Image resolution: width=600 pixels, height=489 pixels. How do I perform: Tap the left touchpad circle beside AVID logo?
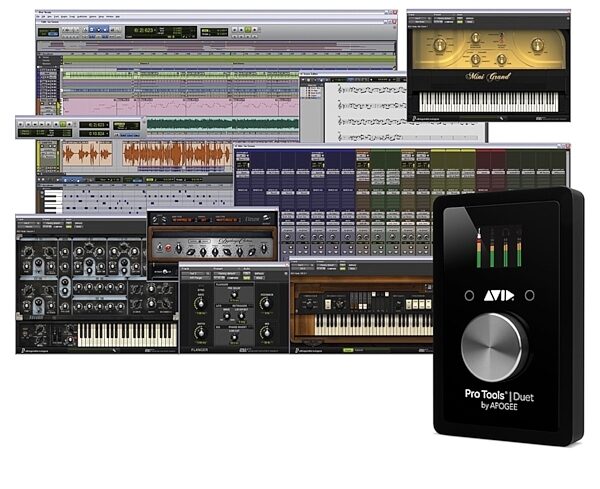(x=469, y=295)
